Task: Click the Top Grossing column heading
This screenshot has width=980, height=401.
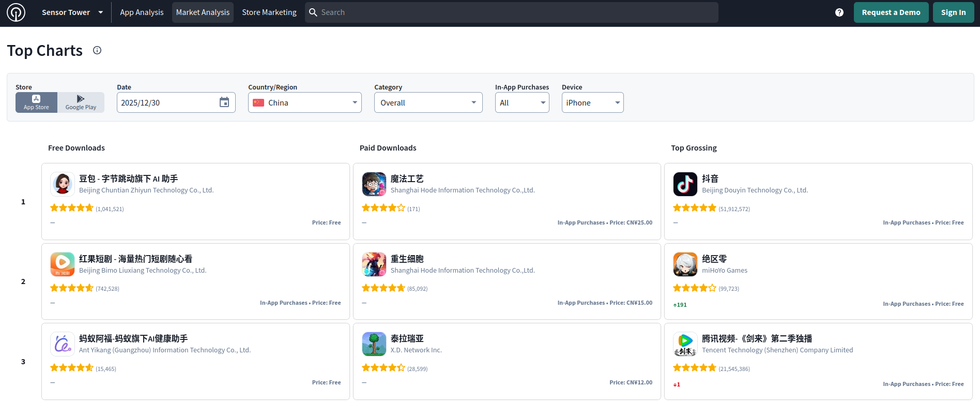Action: point(694,148)
